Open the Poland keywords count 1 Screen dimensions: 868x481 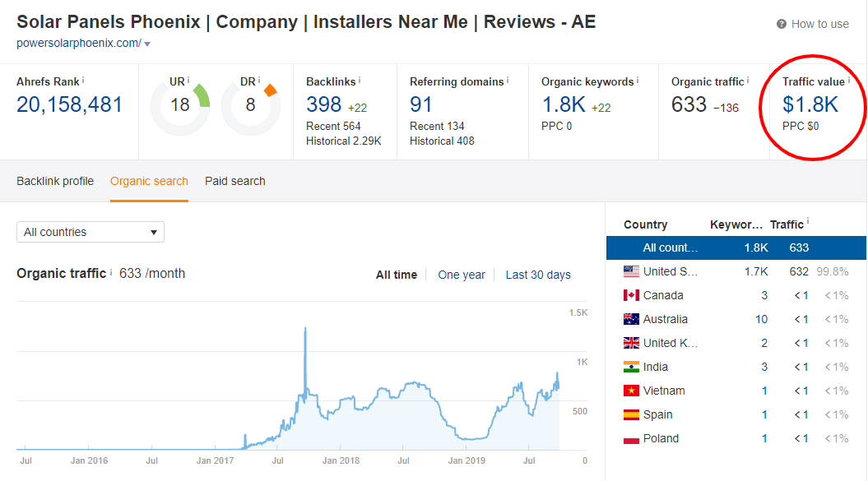click(x=764, y=438)
